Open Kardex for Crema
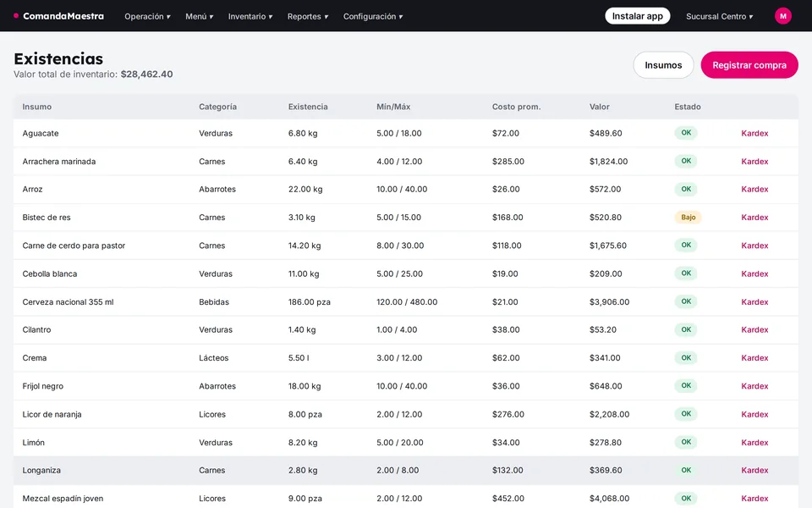 point(754,357)
